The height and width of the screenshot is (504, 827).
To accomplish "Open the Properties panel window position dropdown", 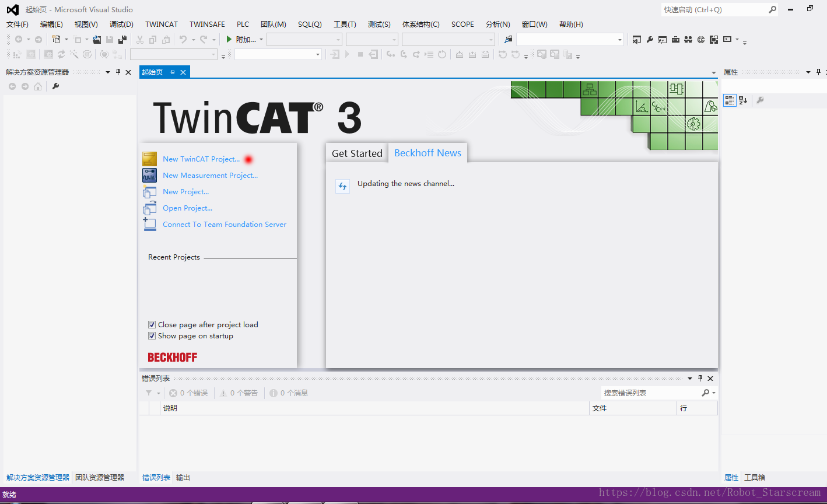I will click(808, 72).
